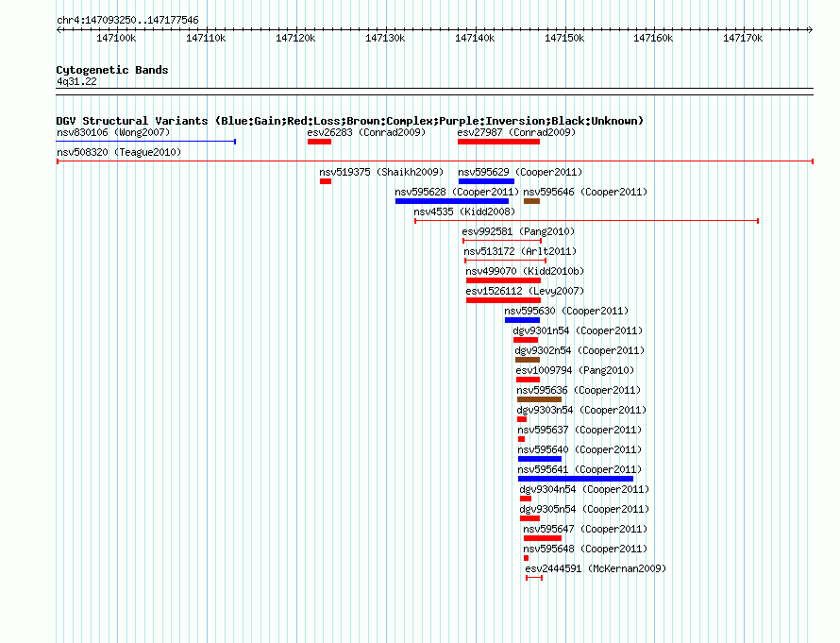Select the nsv4535 (Kidd2008) variant label

[464, 212]
